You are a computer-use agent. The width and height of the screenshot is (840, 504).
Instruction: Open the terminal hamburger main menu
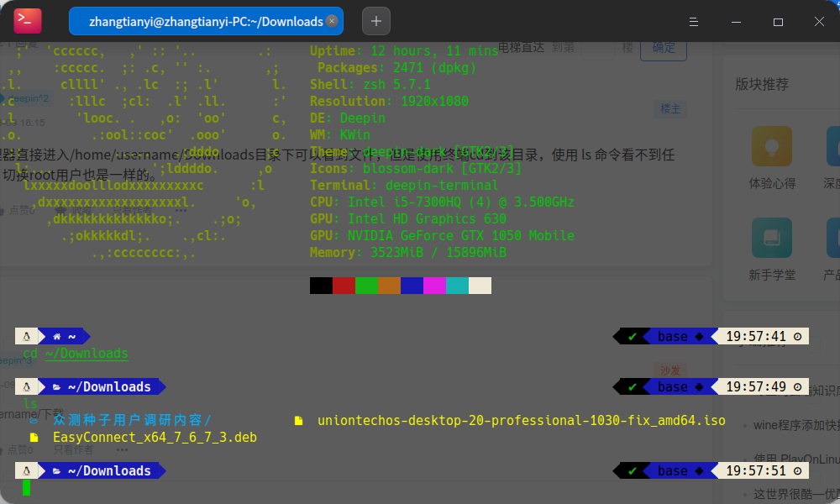pos(693,22)
